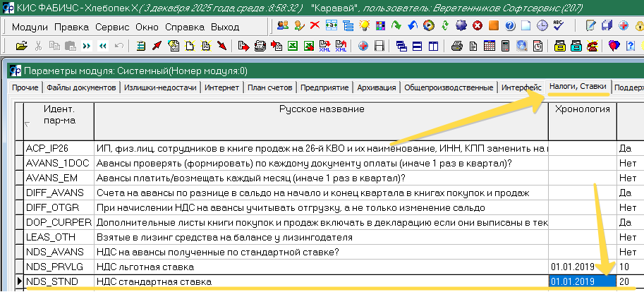644x292 pixels.
Task: Click the ABC spell check icon
Action: pos(558,25)
